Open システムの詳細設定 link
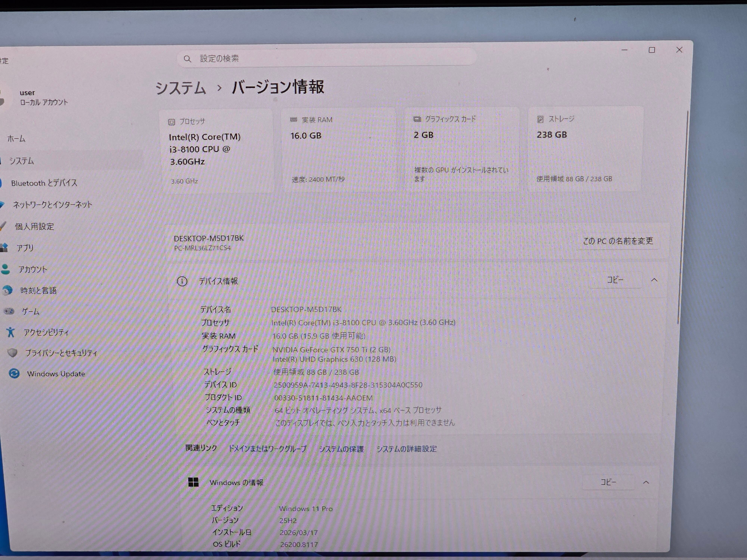Viewport: 747px width, 560px height. (406, 449)
